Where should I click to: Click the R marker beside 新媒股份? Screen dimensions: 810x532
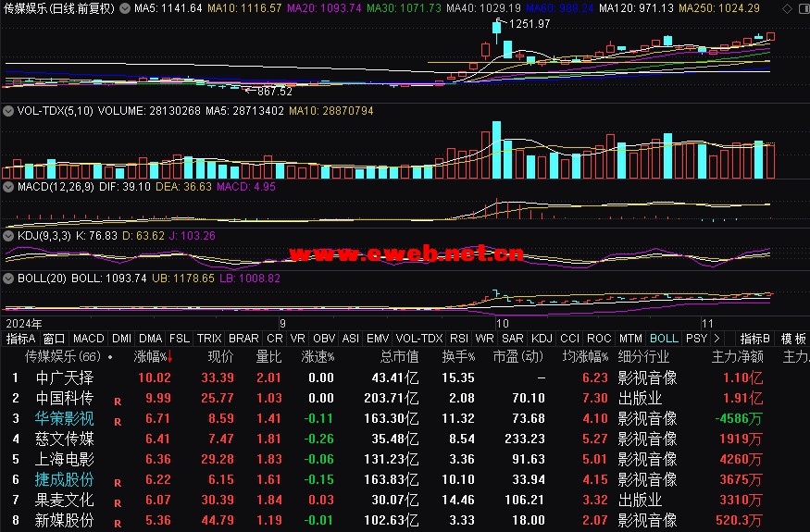(118, 524)
